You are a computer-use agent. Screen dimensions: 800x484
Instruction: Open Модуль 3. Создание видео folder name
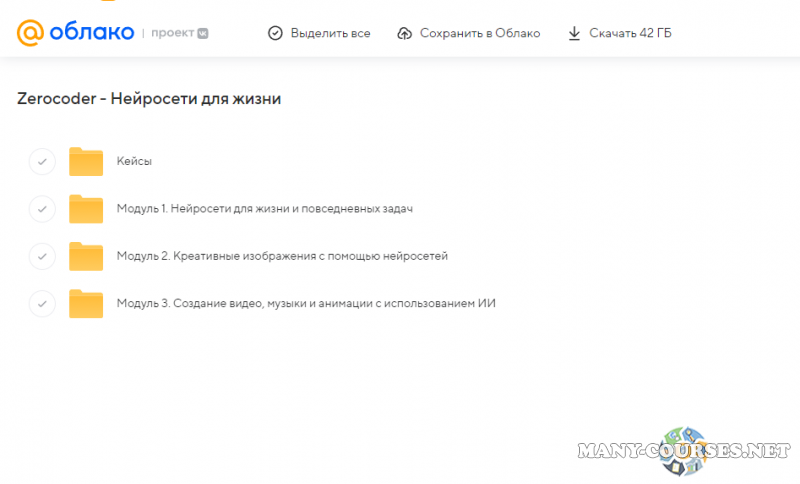pos(306,303)
